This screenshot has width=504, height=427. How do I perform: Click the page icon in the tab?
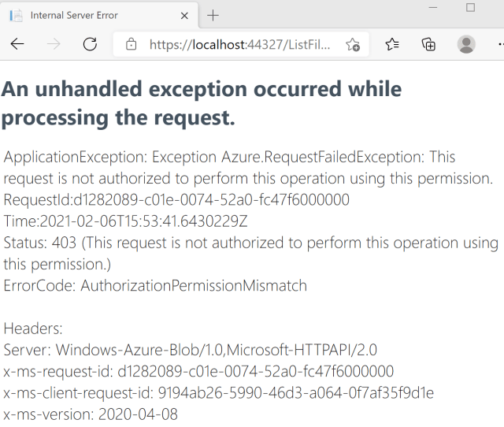coord(16,15)
